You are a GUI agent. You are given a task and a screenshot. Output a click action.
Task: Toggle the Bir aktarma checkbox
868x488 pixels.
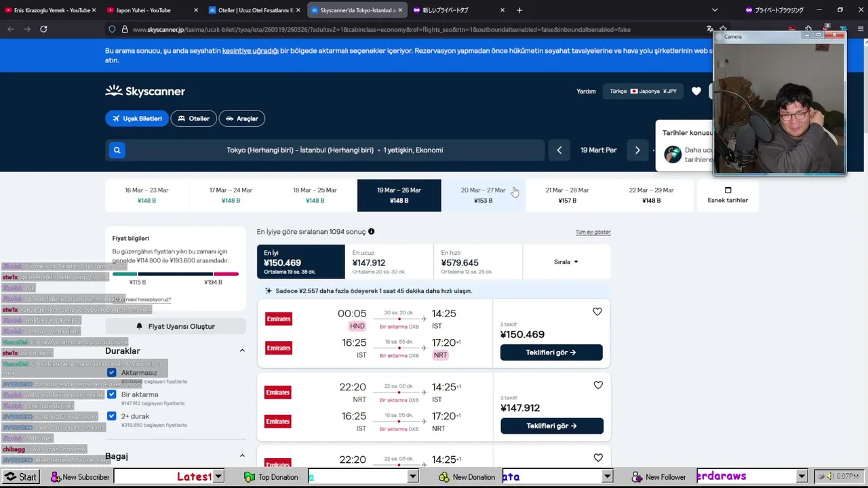coord(112,394)
